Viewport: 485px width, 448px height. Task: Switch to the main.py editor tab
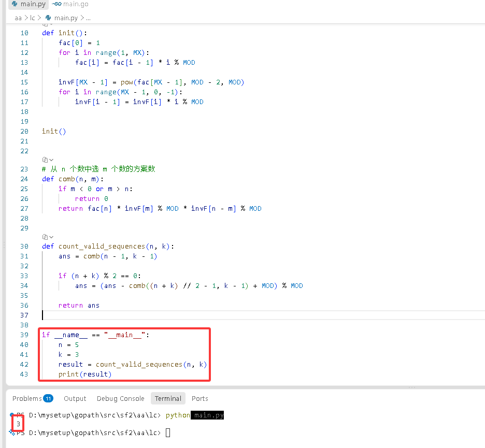[28, 4]
